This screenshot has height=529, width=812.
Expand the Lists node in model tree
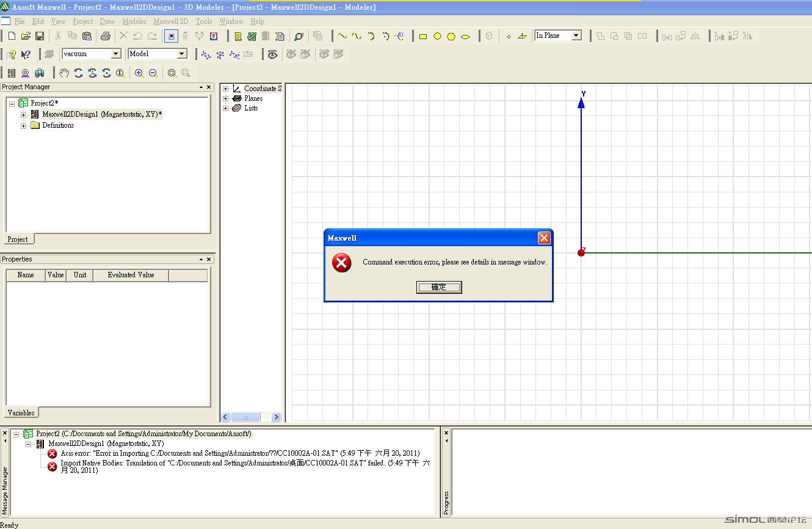tap(225, 108)
